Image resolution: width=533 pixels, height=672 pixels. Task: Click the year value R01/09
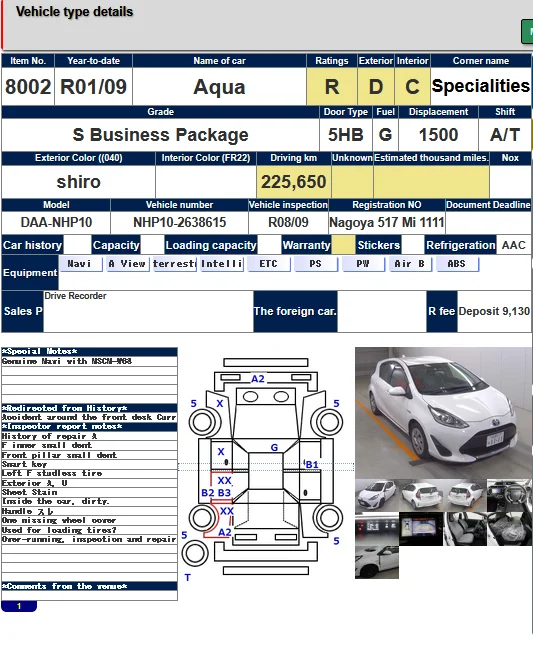[93, 87]
